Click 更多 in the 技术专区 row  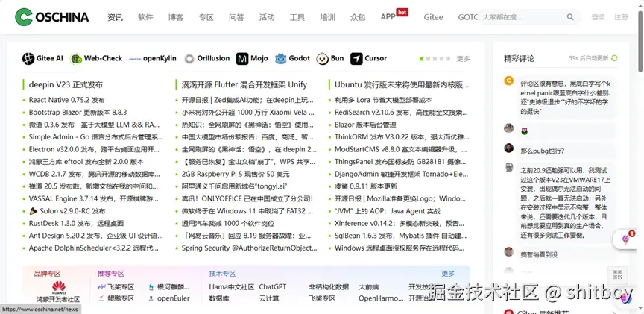pyautogui.click(x=448, y=274)
